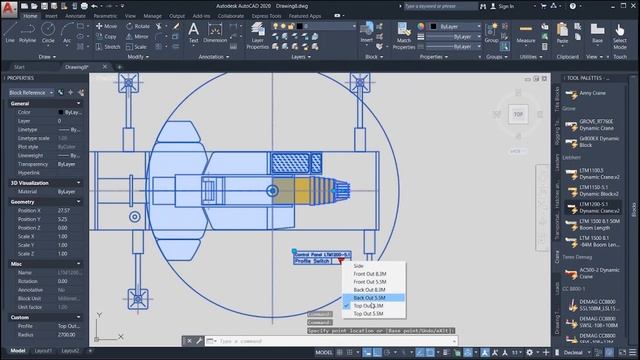Select LTM 1500 8.1 50M Boom Length item
This screenshot has height=360, width=640.
click(592, 224)
